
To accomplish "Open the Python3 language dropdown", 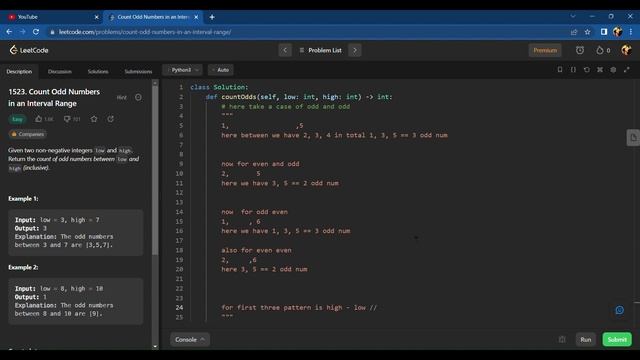I will pos(182,70).
